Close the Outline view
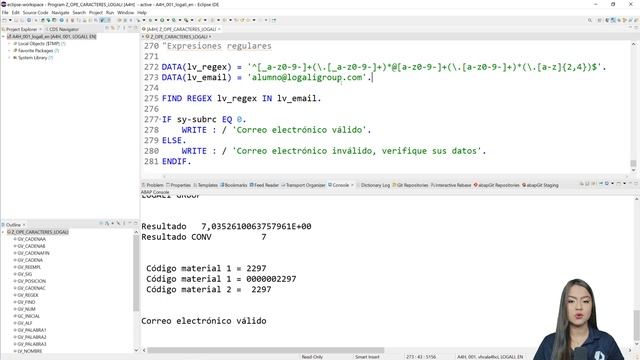640x360 pixels. tap(24, 225)
